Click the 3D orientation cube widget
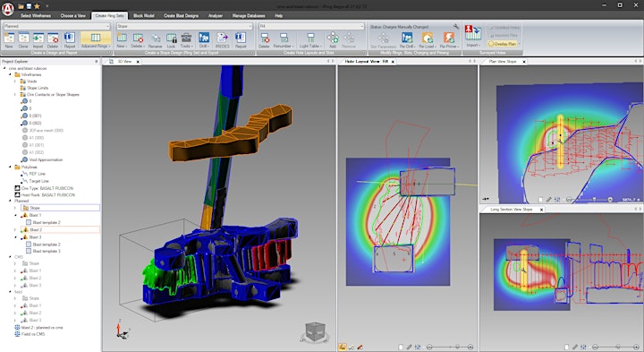Image resolution: width=644 pixels, height=352 pixels. point(316,332)
